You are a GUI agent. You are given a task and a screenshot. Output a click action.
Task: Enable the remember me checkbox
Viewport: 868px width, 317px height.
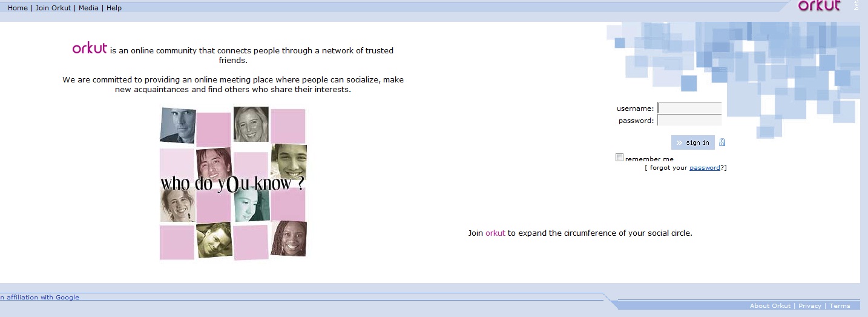[619, 158]
